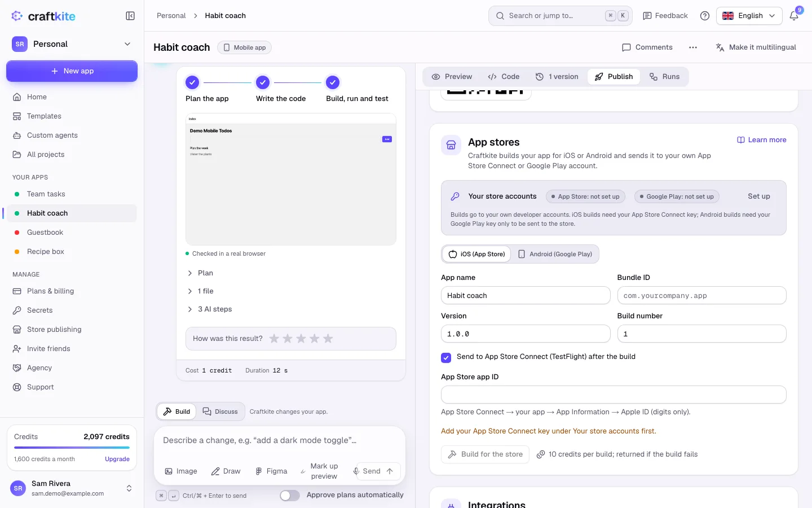Expand the Plan section

click(x=200, y=273)
